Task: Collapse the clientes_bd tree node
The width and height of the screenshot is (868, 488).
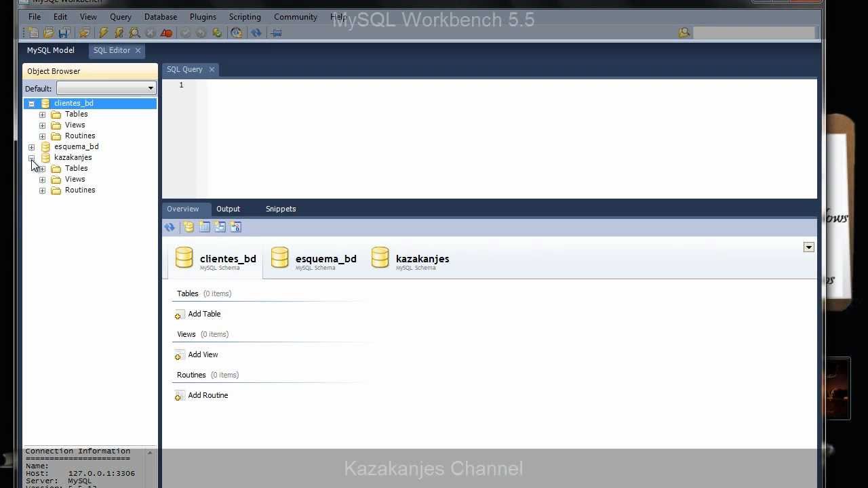Action: [x=31, y=104]
